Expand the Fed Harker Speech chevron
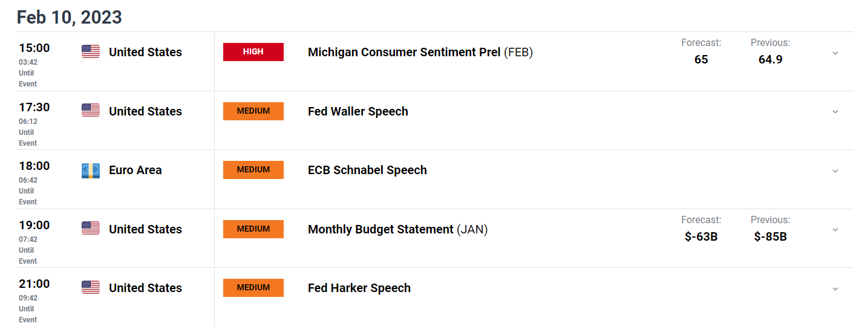This screenshot has height=335, width=868. tap(835, 289)
